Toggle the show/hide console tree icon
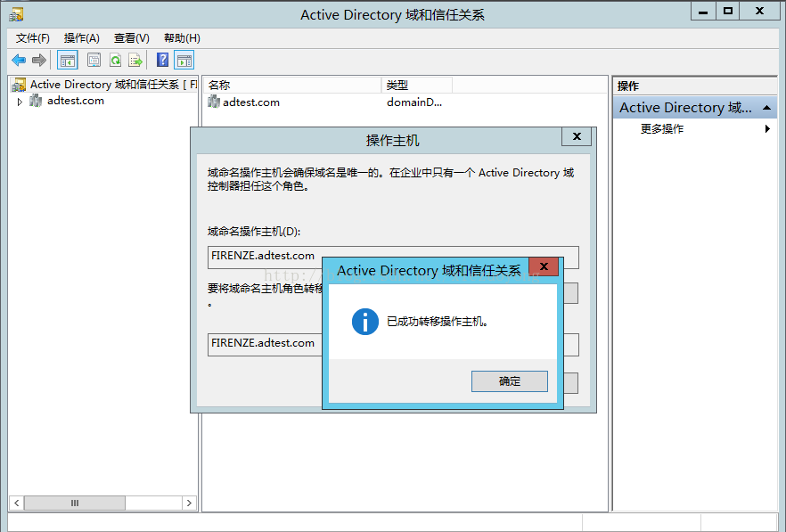The width and height of the screenshot is (786, 532). [68, 61]
